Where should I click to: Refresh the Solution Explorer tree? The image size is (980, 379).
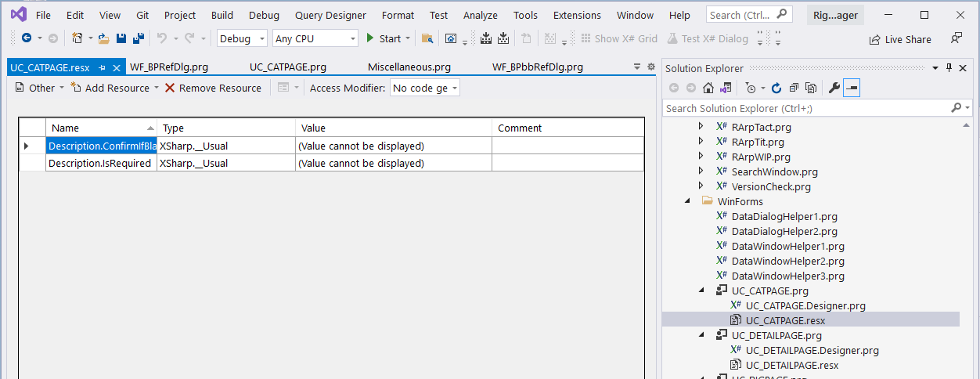pos(776,88)
